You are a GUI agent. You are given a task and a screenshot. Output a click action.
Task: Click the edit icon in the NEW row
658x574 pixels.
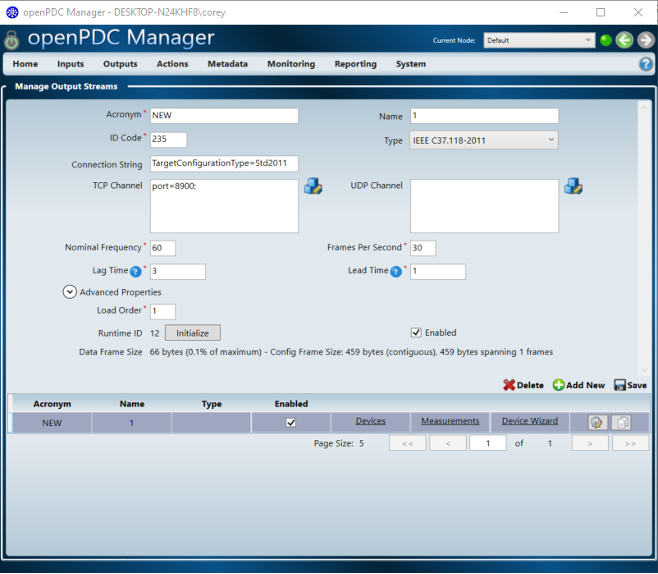click(597, 422)
